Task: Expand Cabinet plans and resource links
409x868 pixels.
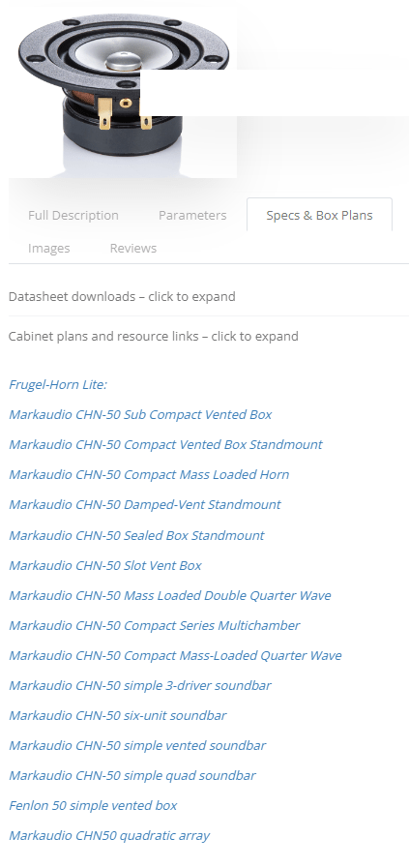Action: (154, 336)
